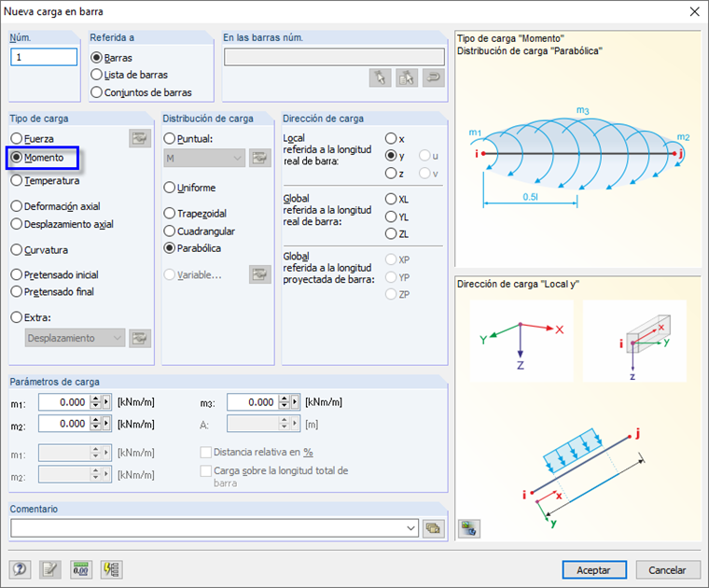The height and width of the screenshot is (588, 709).
Task: Select Cuadrangular load distribution
Action: pyautogui.click(x=200, y=231)
